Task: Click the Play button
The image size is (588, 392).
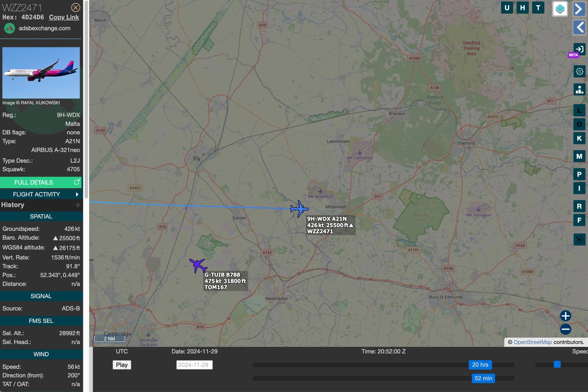Action: 122,365
